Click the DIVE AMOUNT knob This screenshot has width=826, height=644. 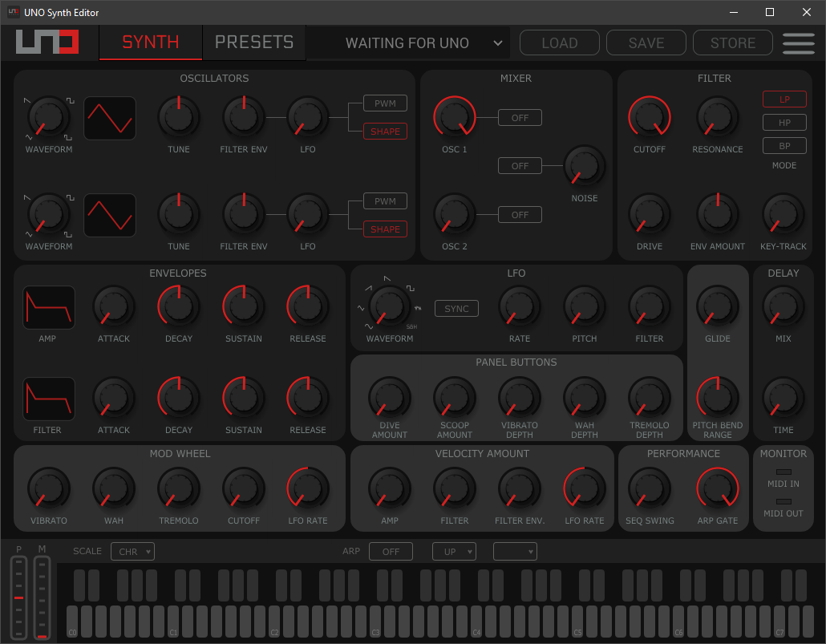pyautogui.click(x=389, y=398)
